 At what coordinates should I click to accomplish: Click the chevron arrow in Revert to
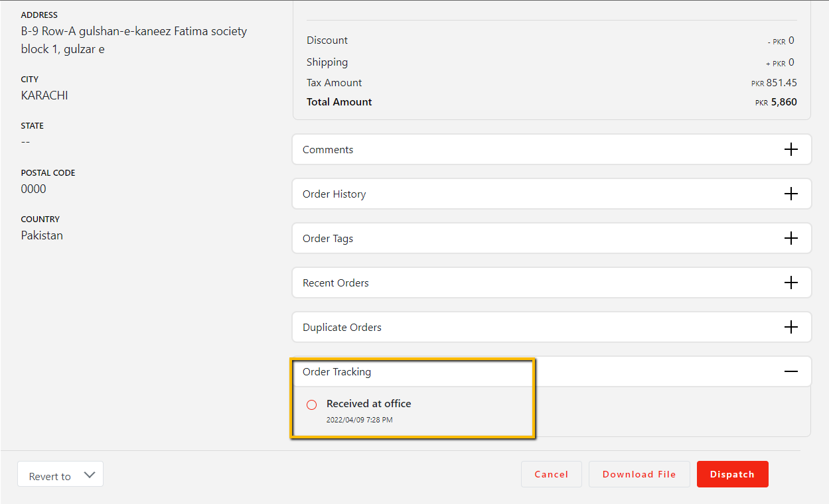[x=90, y=475]
